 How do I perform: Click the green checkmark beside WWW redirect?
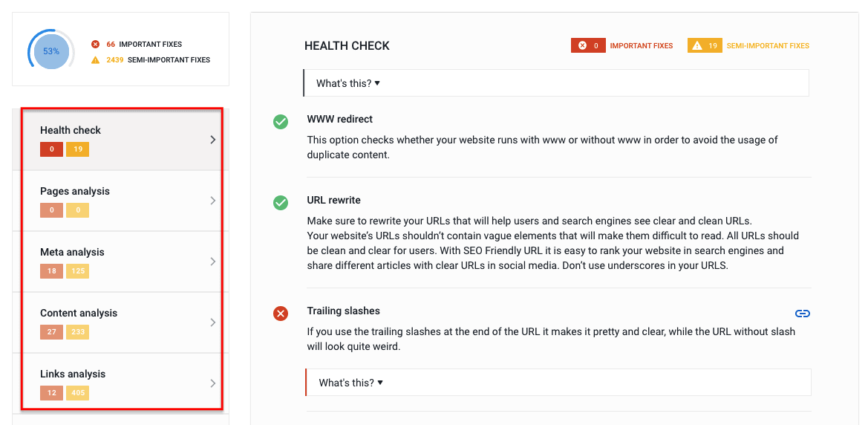click(281, 121)
